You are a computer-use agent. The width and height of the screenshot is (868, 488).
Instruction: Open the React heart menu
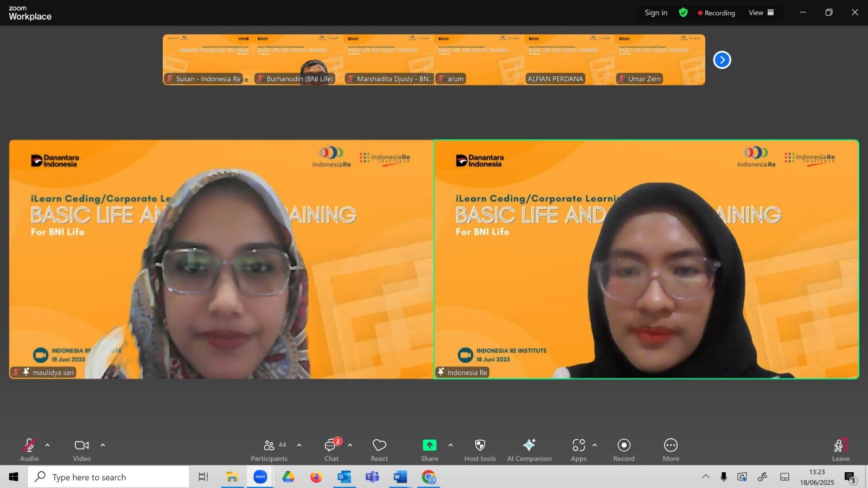(x=379, y=450)
